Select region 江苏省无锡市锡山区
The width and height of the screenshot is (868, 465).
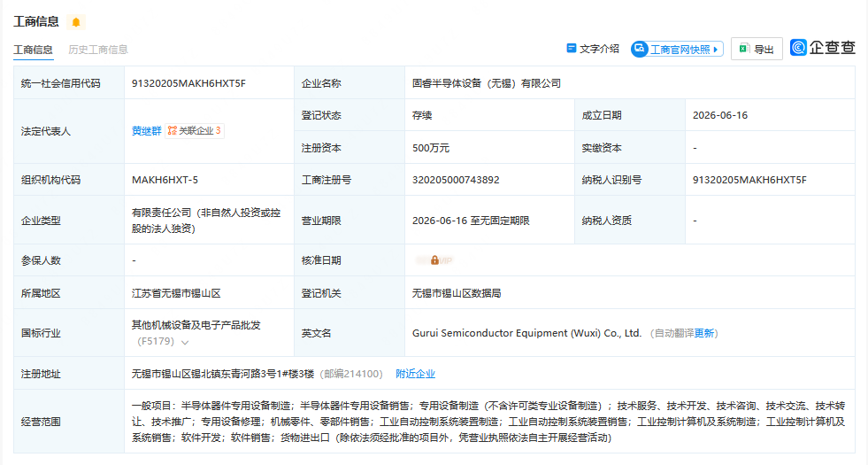pos(176,293)
